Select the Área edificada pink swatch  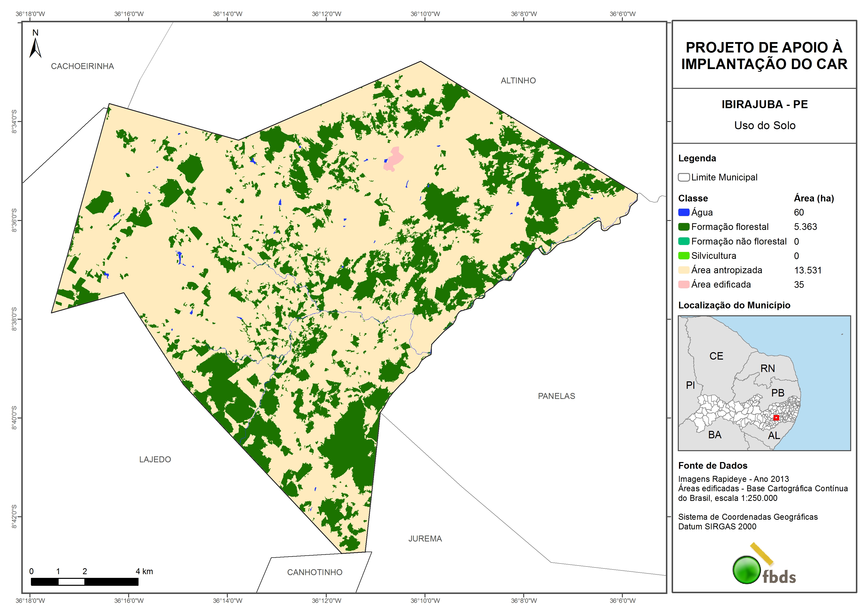[x=683, y=285]
